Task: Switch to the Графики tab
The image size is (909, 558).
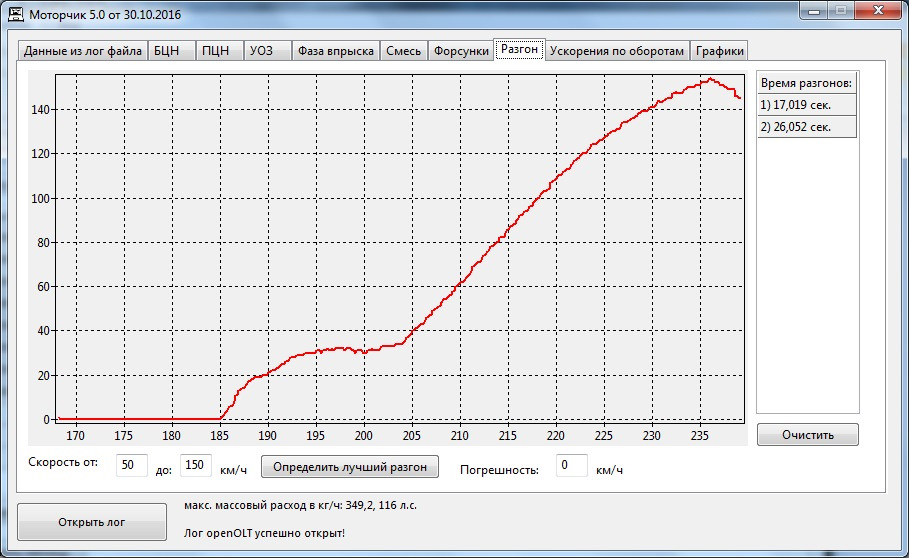Action: (x=719, y=50)
